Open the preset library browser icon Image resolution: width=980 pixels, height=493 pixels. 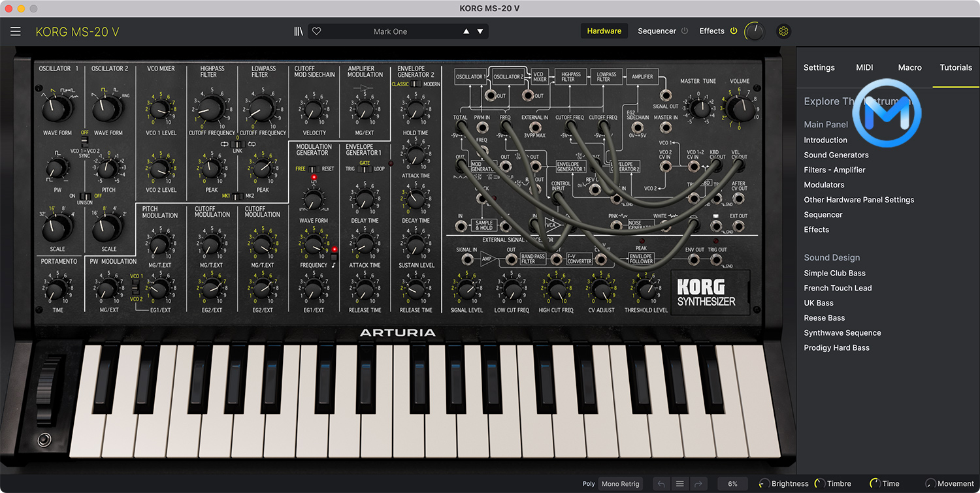(x=299, y=31)
